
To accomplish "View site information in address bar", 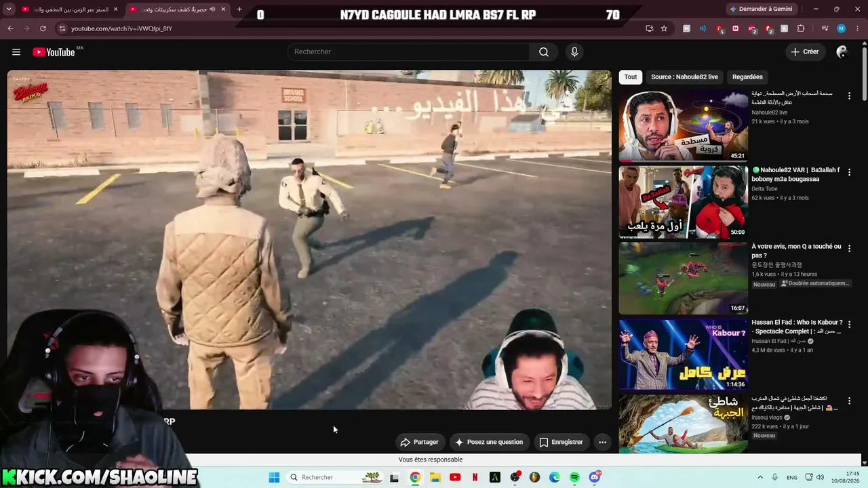I will point(62,28).
